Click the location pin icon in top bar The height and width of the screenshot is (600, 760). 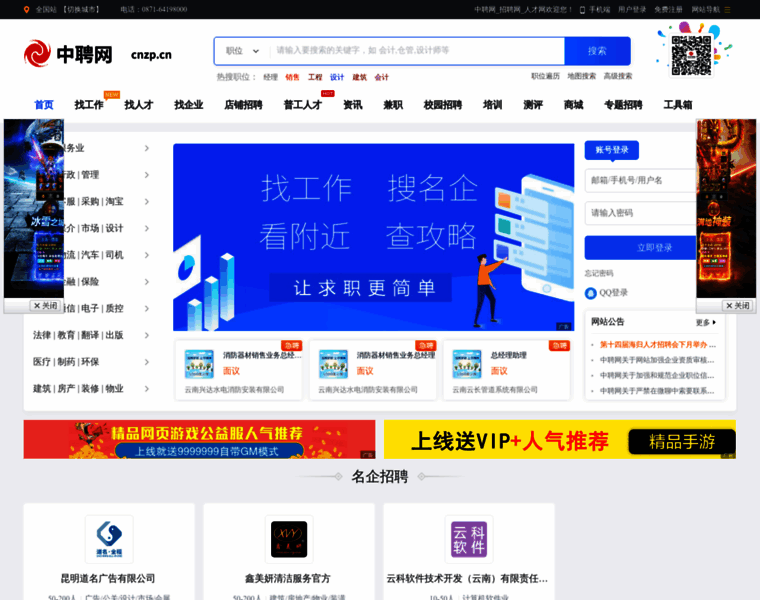[26, 10]
